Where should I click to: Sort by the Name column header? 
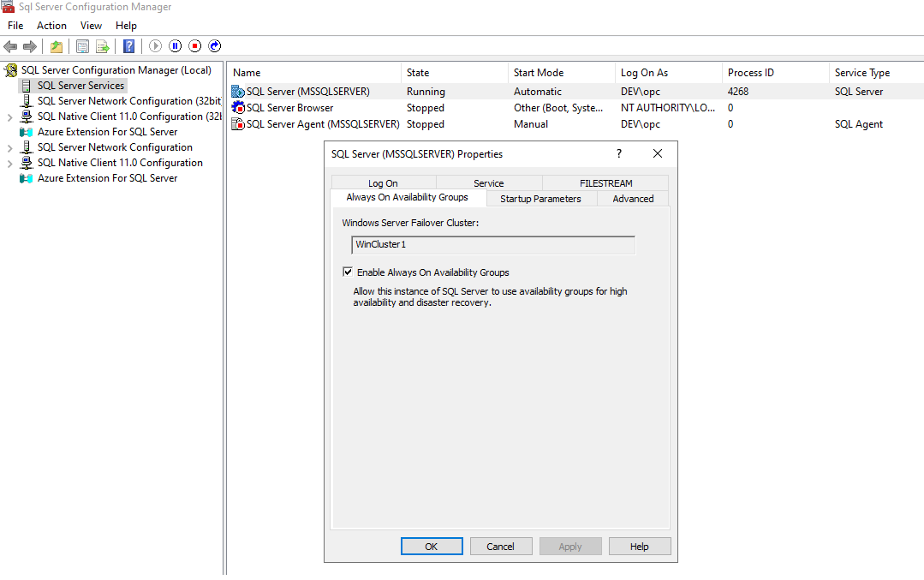[314, 73]
